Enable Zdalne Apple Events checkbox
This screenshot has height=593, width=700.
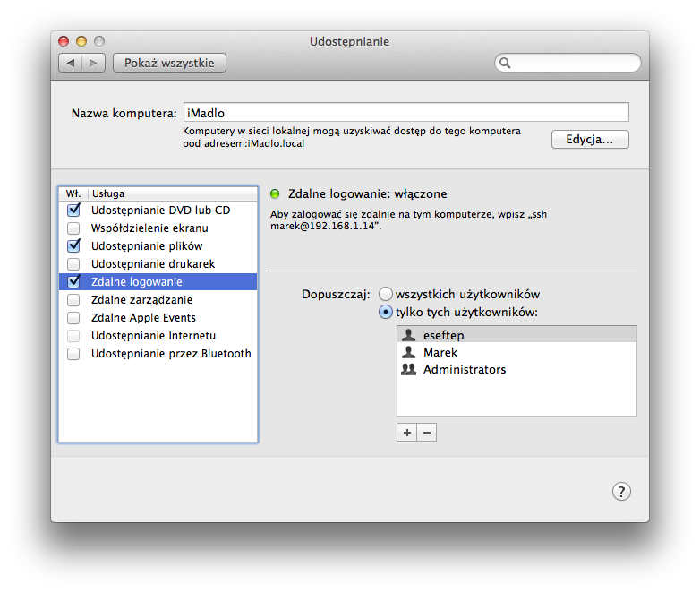[73, 318]
